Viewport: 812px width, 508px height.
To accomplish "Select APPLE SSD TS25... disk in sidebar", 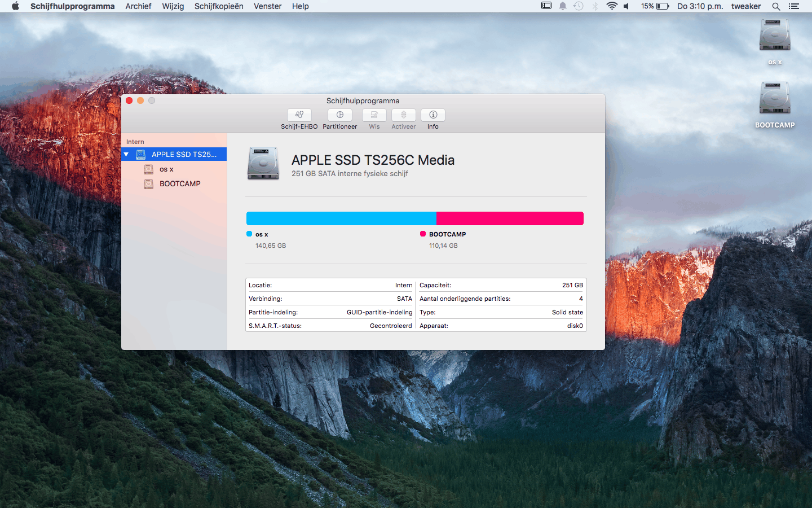I will pyautogui.click(x=174, y=154).
